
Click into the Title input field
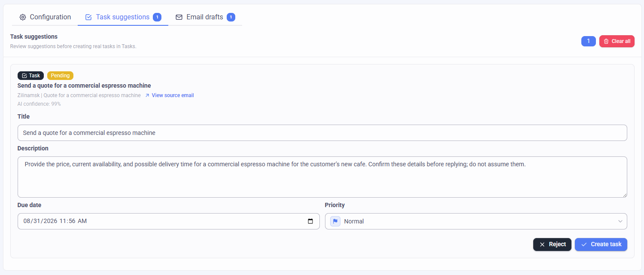322,133
